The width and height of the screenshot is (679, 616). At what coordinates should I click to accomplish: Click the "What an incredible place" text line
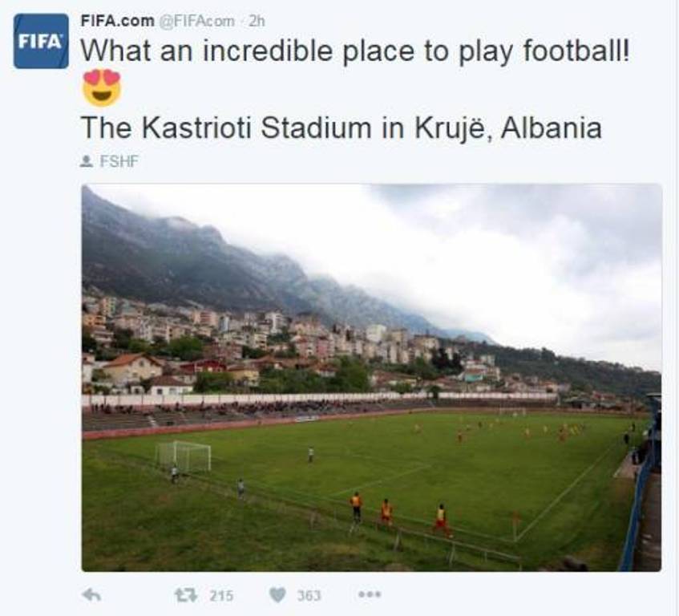pyautogui.click(x=356, y=51)
